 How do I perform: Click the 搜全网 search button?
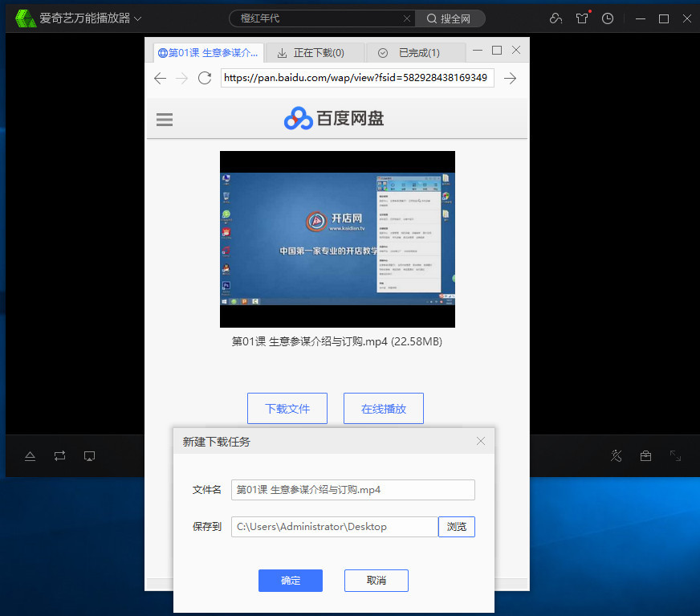pyautogui.click(x=449, y=18)
